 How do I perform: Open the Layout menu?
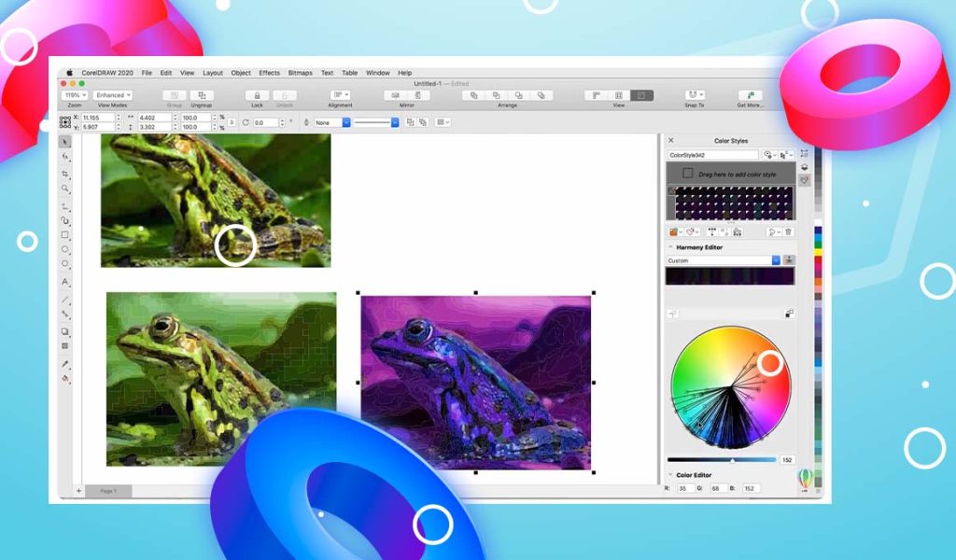point(213,73)
